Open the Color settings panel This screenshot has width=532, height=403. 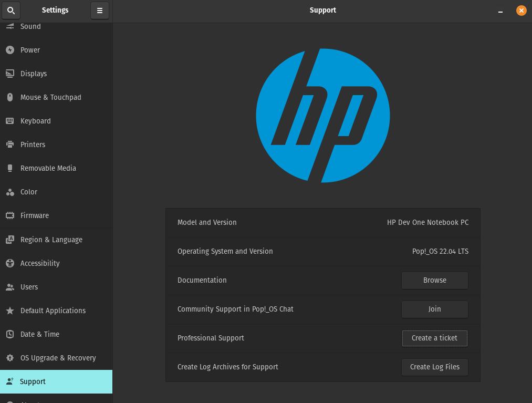pyautogui.click(x=56, y=192)
